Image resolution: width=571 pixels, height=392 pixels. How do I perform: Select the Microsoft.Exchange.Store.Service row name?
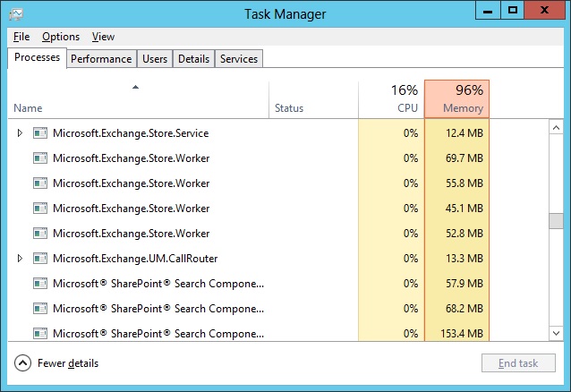point(131,133)
